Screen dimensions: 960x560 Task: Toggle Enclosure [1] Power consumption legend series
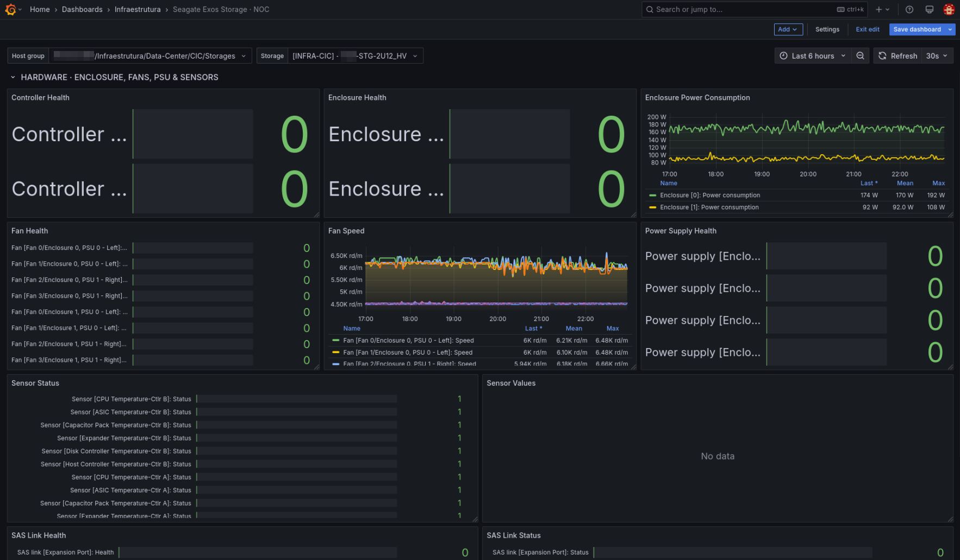[x=709, y=207]
